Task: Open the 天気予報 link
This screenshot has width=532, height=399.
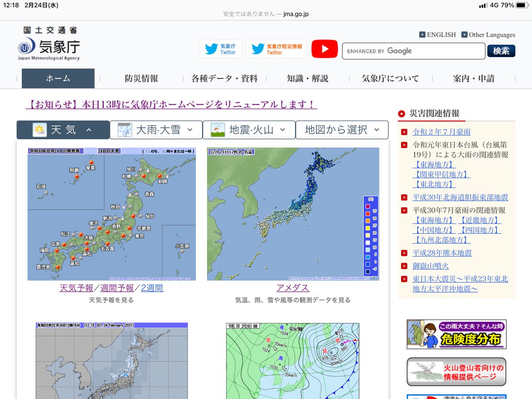Action: pos(77,288)
